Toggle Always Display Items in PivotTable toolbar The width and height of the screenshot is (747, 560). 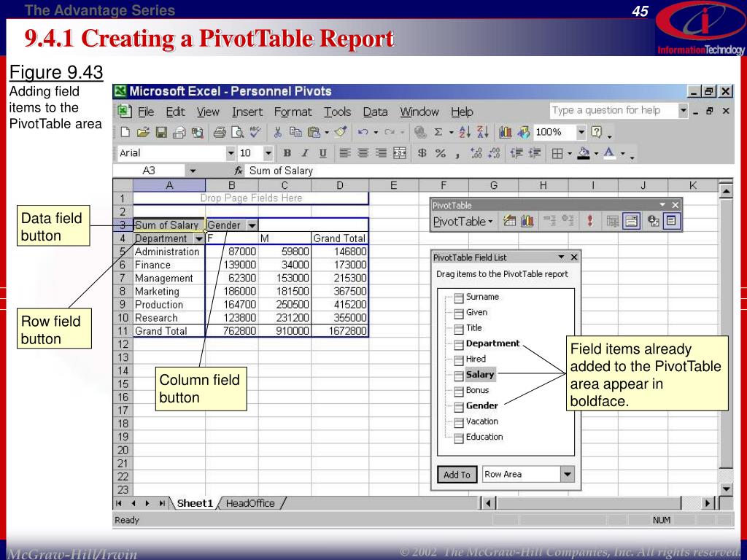(x=631, y=221)
